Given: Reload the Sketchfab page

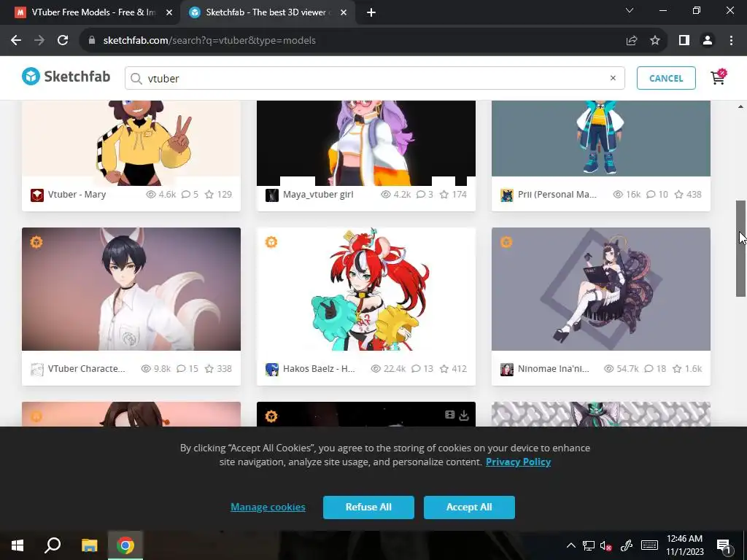Looking at the screenshot, I should pos(63,41).
